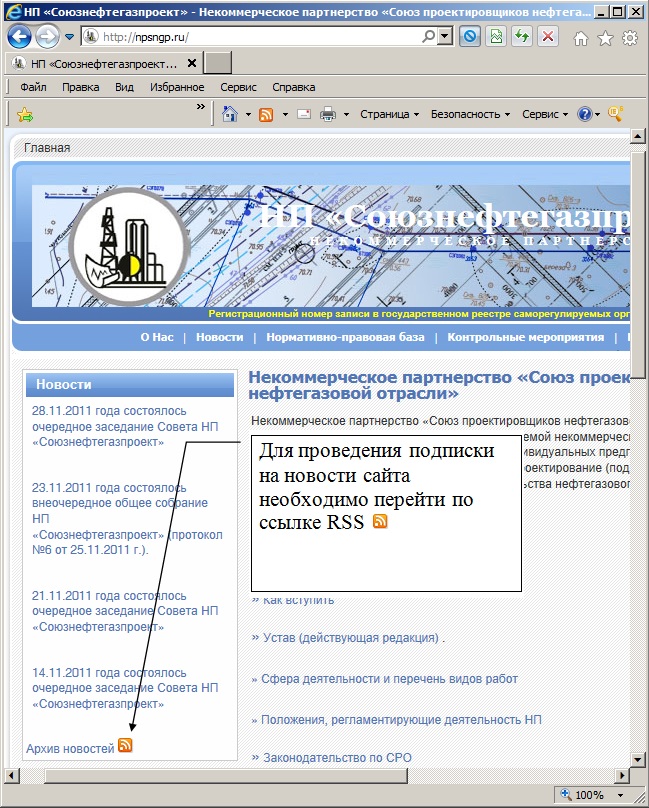The width and height of the screenshot is (649, 808).
Task: Click the horizontal scrollbar right arrow
Action: tap(623, 775)
